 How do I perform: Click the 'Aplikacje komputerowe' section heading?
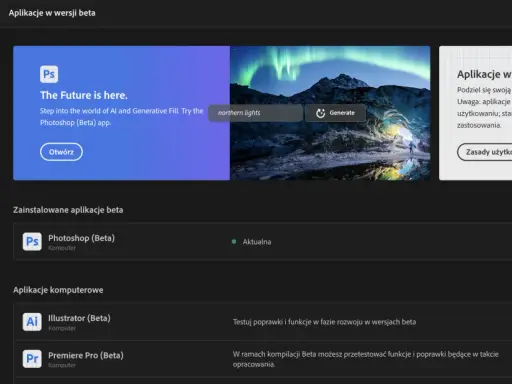click(x=58, y=290)
